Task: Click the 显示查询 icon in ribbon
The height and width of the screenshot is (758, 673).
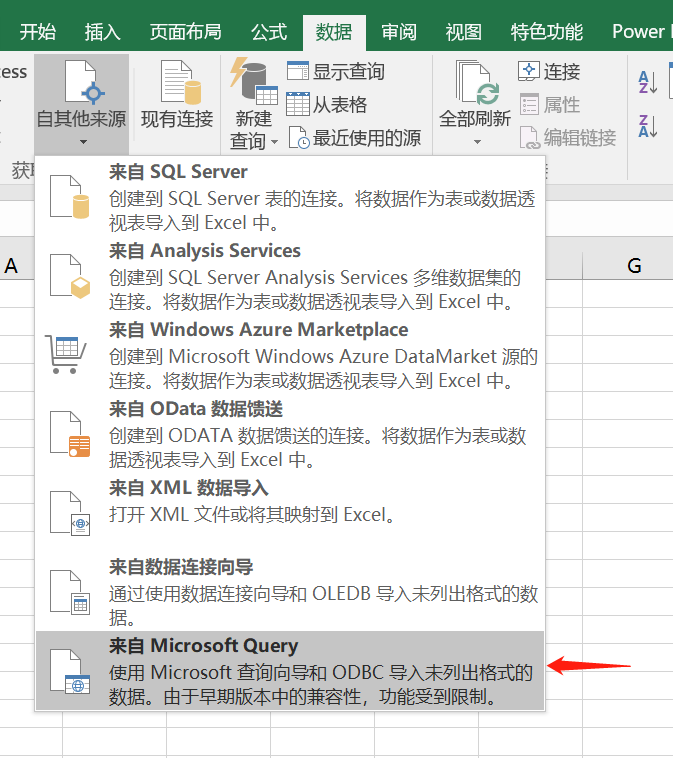Action: [x=298, y=72]
